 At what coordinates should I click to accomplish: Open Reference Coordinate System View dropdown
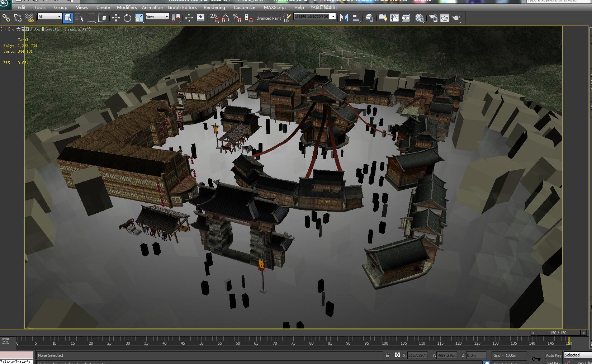pos(157,16)
